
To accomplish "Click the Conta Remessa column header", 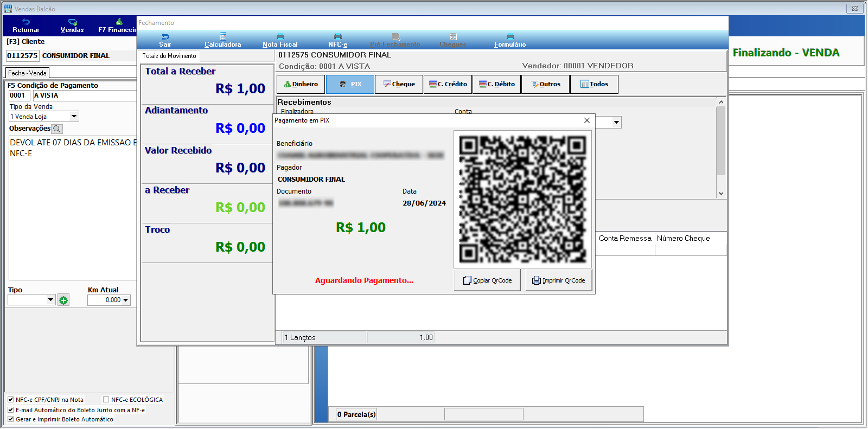I will (x=625, y=239).
